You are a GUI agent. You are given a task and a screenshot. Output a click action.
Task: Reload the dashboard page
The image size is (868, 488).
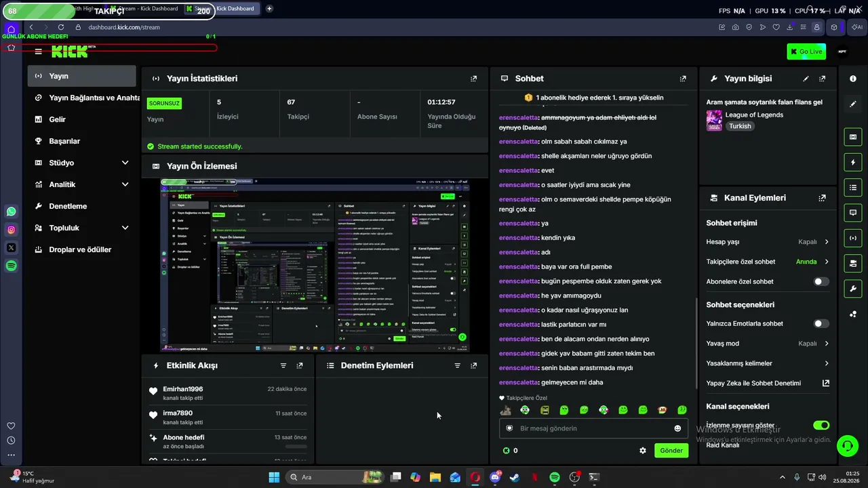61,27
